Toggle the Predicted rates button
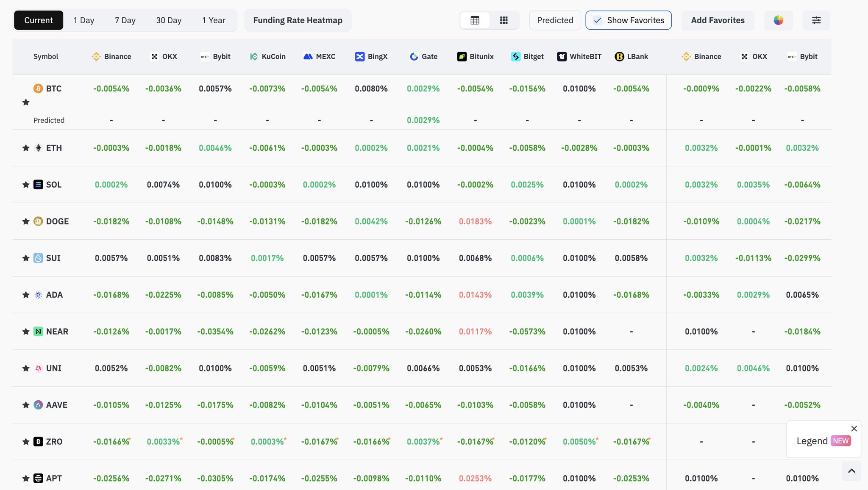Image resolution: width=868 pixels, height=490 pixels. [x=555, y=20]
